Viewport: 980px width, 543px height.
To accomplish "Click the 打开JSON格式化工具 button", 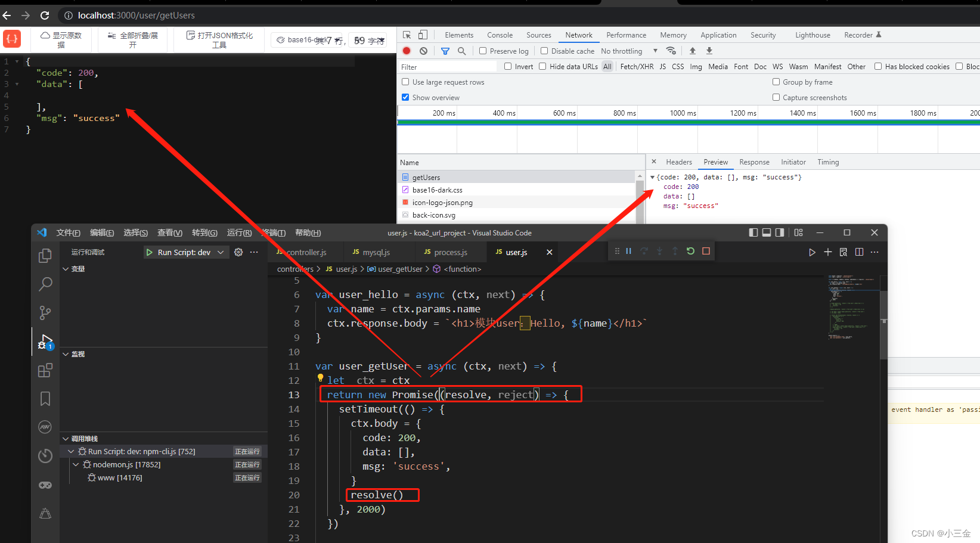I will [219, 39].
